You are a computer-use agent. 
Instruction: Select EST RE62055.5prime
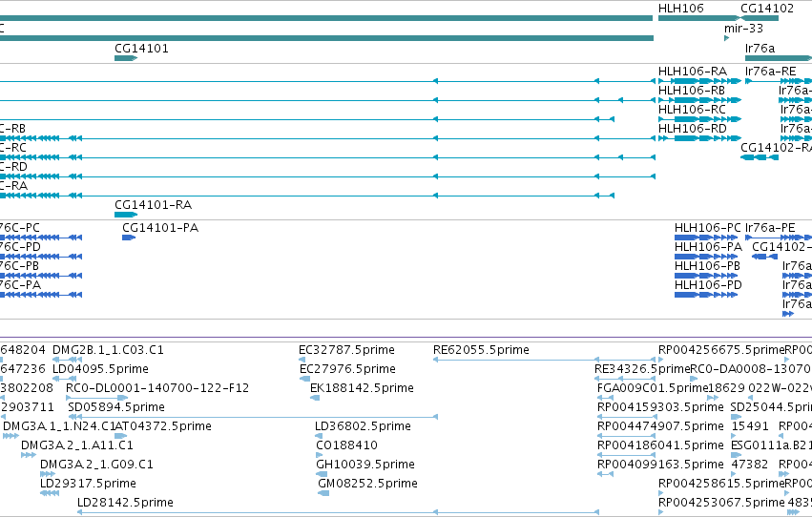544,360
